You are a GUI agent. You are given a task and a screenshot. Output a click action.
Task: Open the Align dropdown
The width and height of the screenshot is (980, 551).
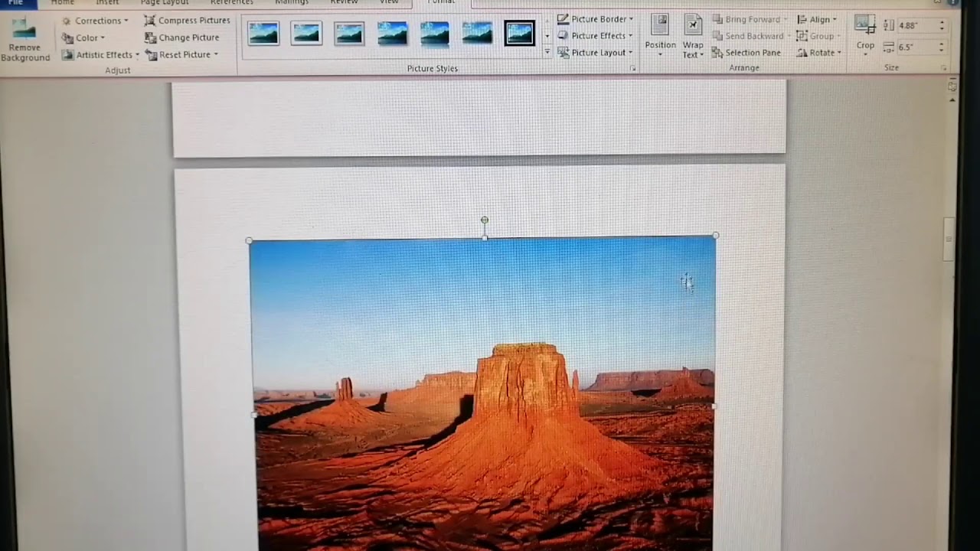coord(817,19)
